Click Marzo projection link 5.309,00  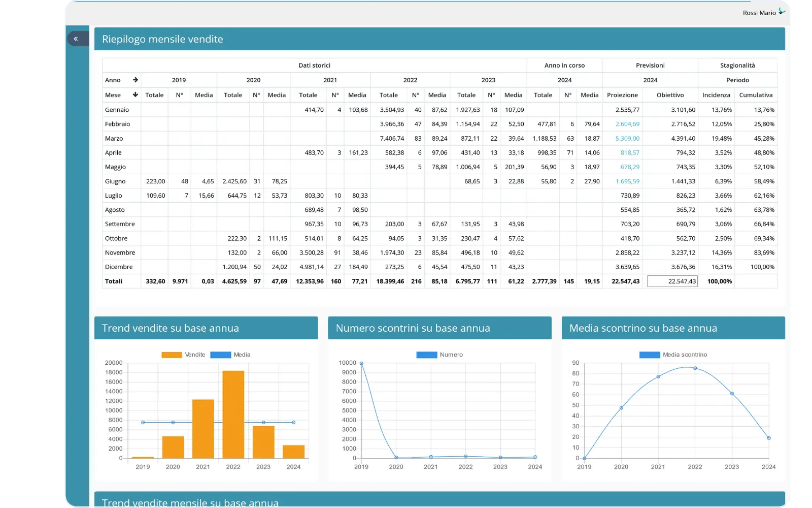click(x=627, y=138)
